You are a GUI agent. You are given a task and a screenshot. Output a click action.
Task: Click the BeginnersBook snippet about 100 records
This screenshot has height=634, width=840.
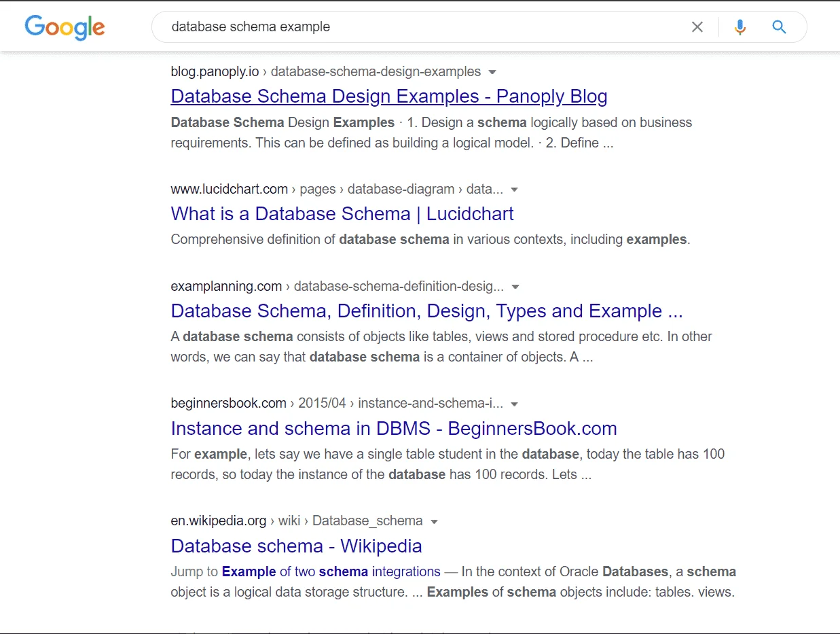coord(448,464)
